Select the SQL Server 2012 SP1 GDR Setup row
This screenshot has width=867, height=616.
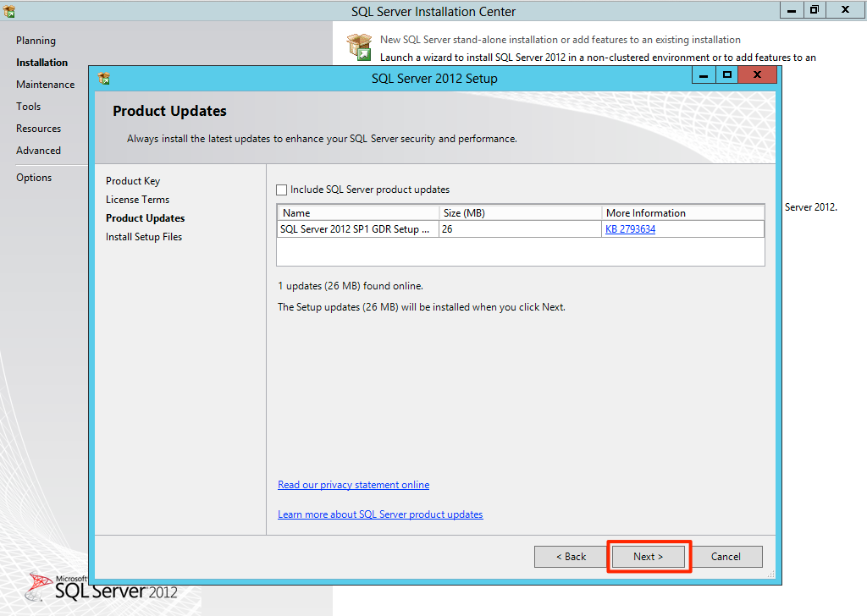(x=521, y=228)
